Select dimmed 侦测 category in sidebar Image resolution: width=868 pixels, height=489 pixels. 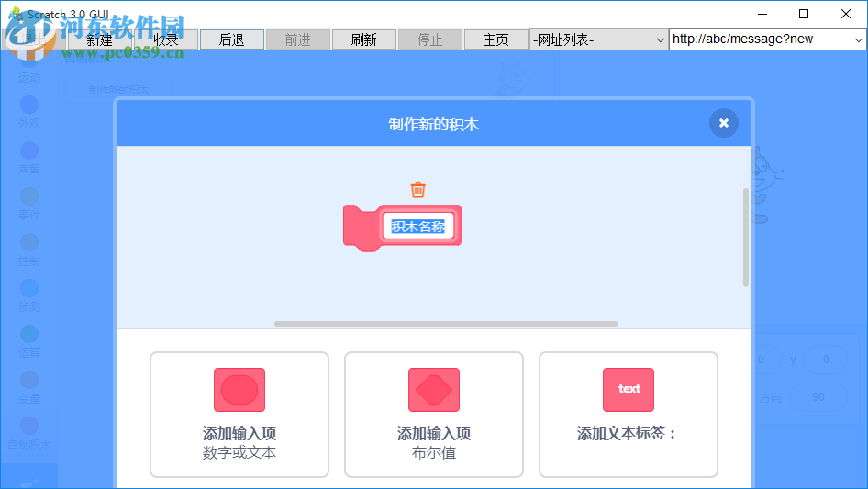click(28, 295)
